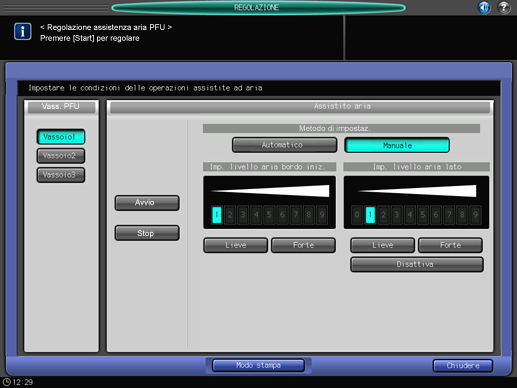Set leading edge air level to 3
The width and height of the screenshot is (517, 388).
coord(243,215)
